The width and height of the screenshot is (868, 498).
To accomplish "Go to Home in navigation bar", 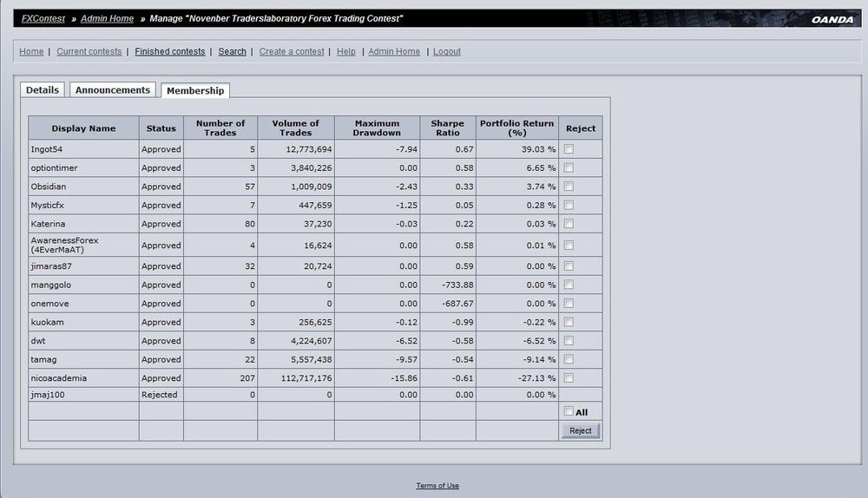I will point(31,51).
